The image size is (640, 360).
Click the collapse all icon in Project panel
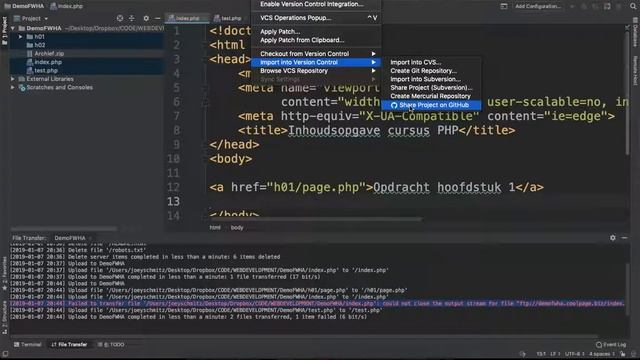click(x=131, y=18)
